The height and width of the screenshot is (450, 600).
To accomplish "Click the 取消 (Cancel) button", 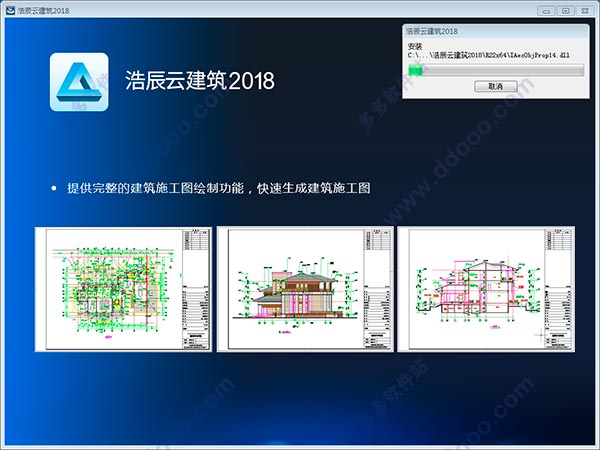I will pos(496,86).
